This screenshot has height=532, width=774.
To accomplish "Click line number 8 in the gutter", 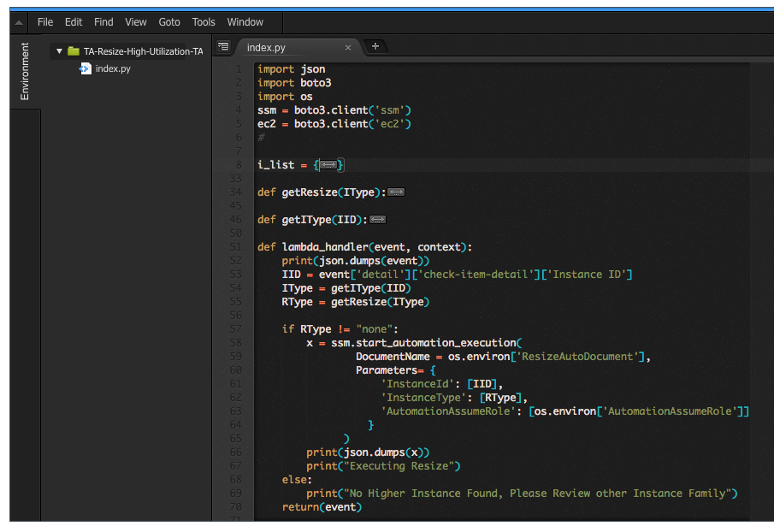I will click(x=239, y=165).
